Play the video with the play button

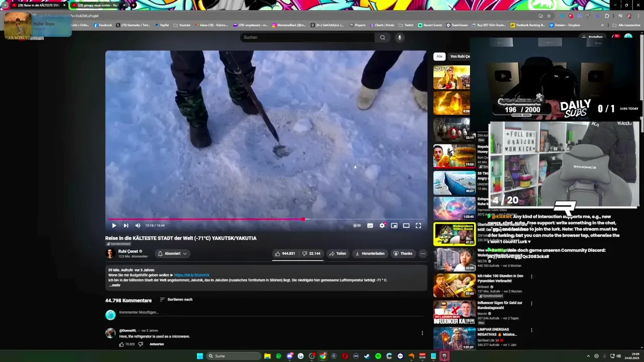(x=114, y=226)
